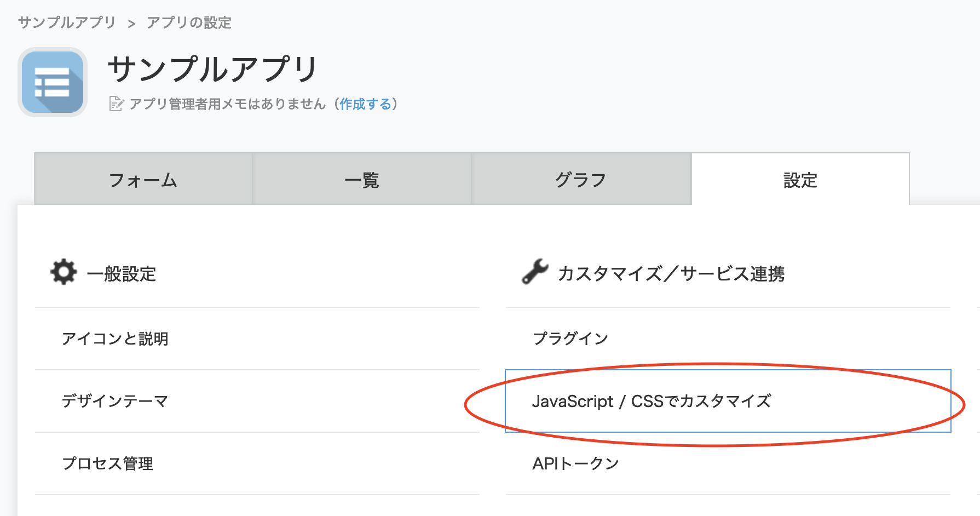The image size is (980, 516).
Task: Click the wrench icon beside カスタマイズ／サービス連携
Action: 535,272
